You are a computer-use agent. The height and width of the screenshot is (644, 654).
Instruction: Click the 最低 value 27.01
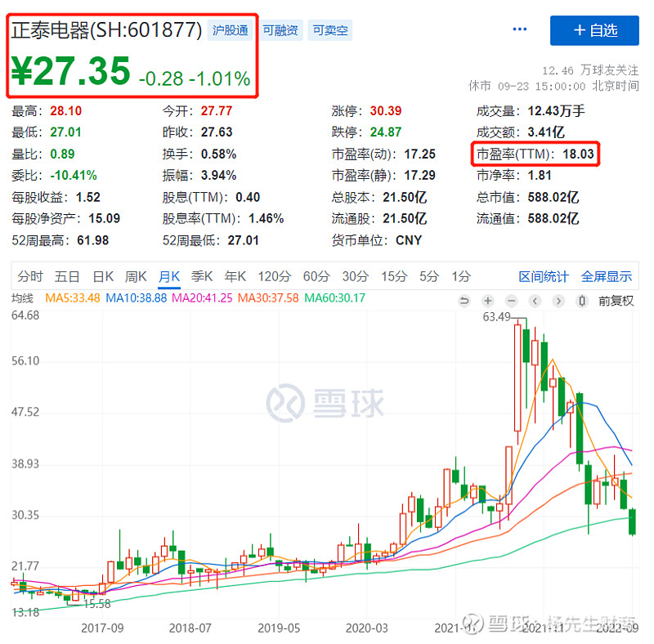[x=65, y=132]
